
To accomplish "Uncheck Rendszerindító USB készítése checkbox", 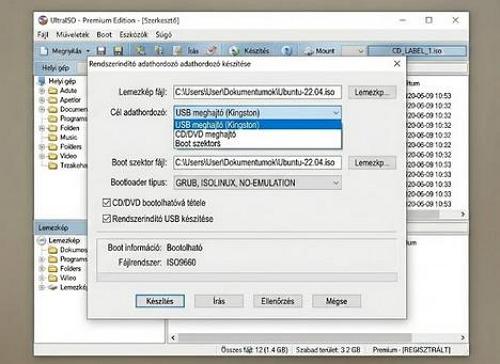I will (106, 219).
